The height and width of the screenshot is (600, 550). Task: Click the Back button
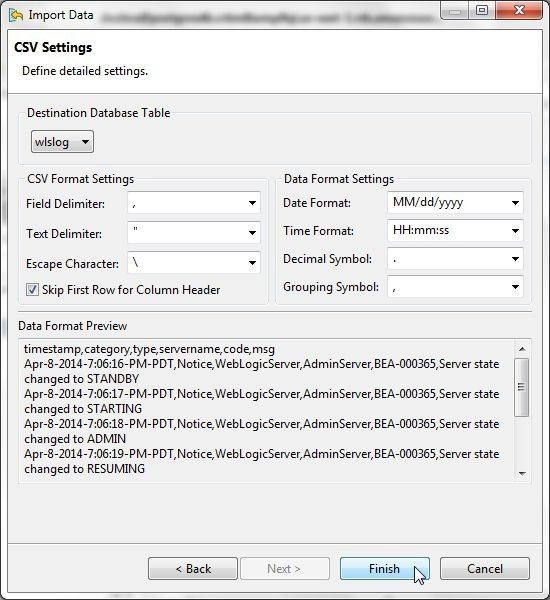(193, 569)
